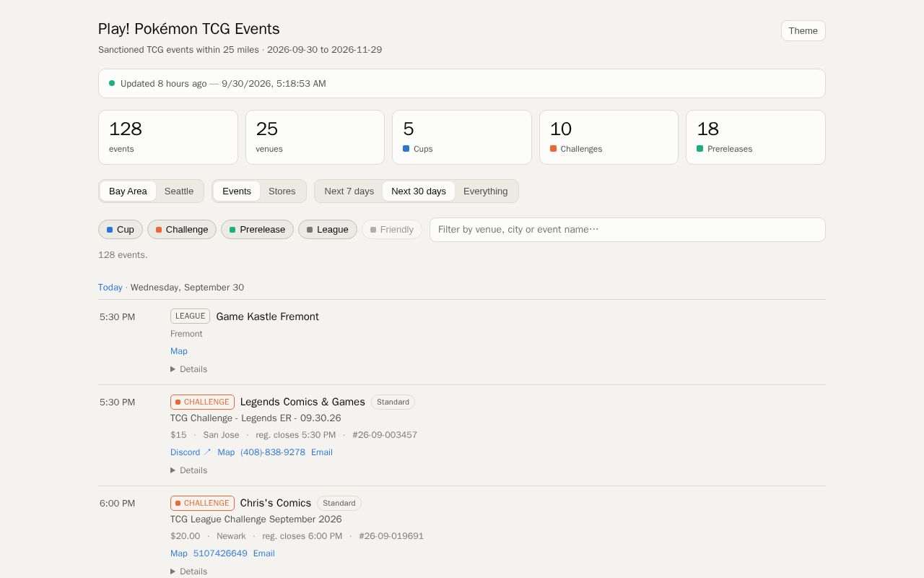
Task: Click the 25 venues stat card
Action: point(315,137)
